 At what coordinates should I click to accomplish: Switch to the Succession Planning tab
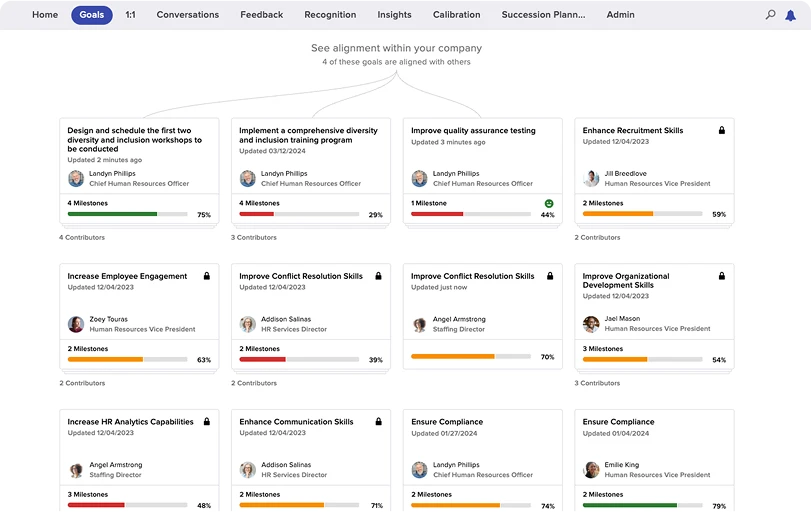point(544,15)
